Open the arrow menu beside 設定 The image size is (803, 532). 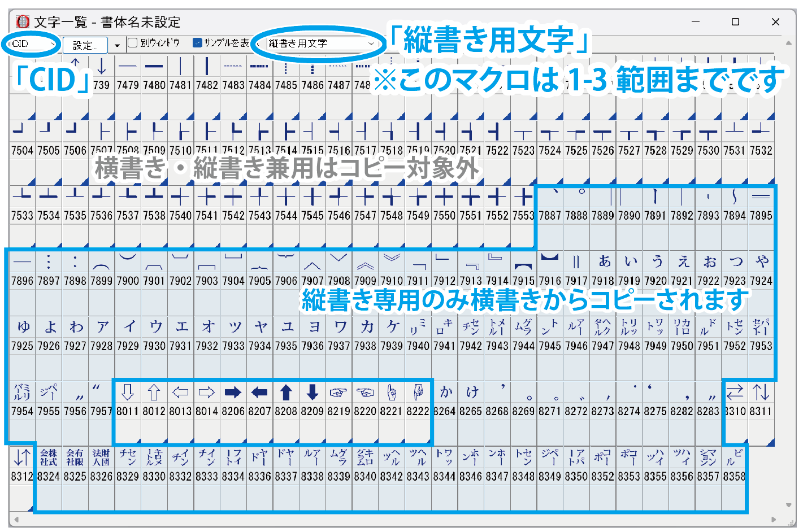coord(117,45)
